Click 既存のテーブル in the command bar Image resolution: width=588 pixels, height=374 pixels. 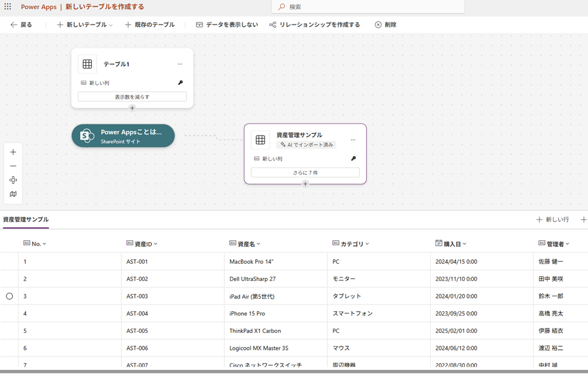[150, 25]
